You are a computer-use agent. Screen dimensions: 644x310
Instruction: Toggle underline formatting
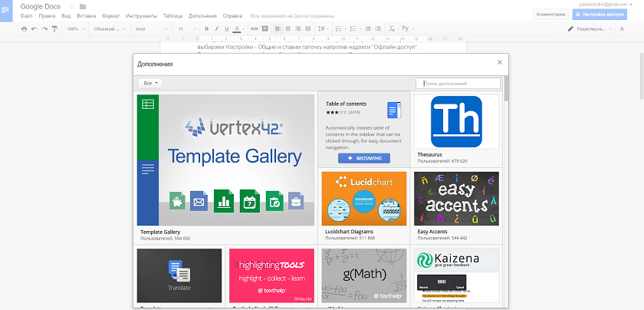[226, 29]
